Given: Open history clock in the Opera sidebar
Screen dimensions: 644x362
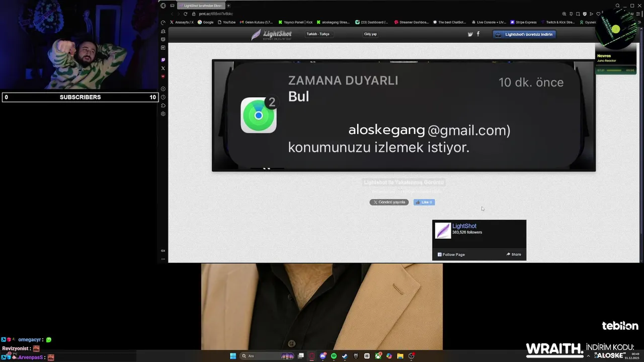Looking at the screenshot, I should pyautogui.click(x=163, y=97).
